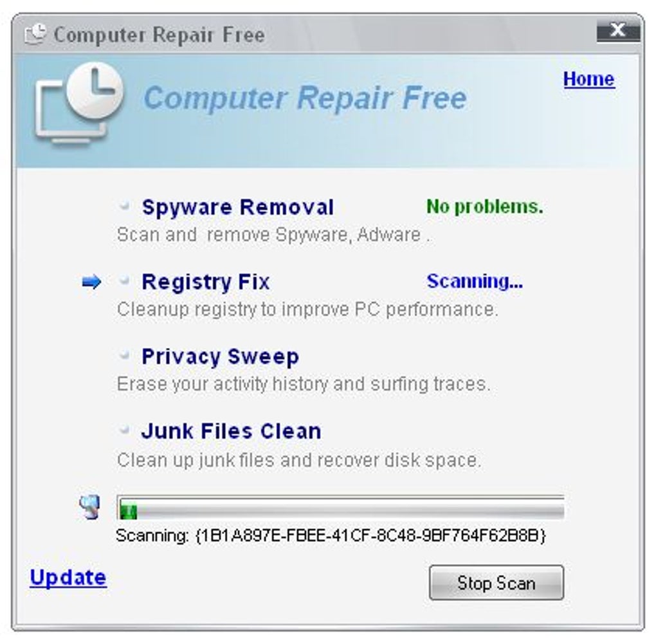Image resolution: width=656 pixels, height=644 pixels.
Task: Click the bullet icon next to Registry Fix
Action: point(124,281)
